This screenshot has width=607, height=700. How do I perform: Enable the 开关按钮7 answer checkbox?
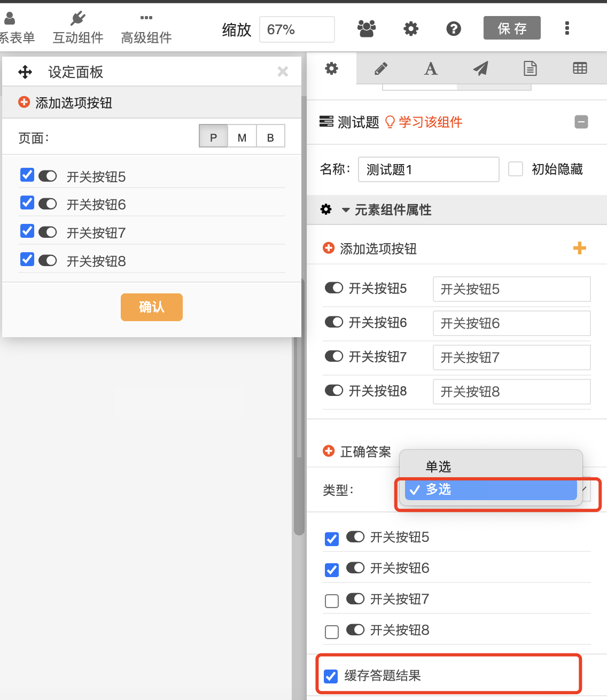[x=331, y=600]
